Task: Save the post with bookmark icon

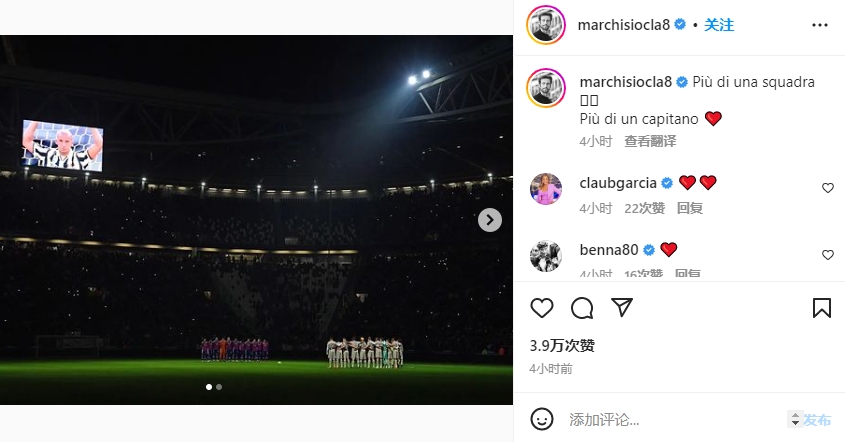Action: [x=821, y=308]
